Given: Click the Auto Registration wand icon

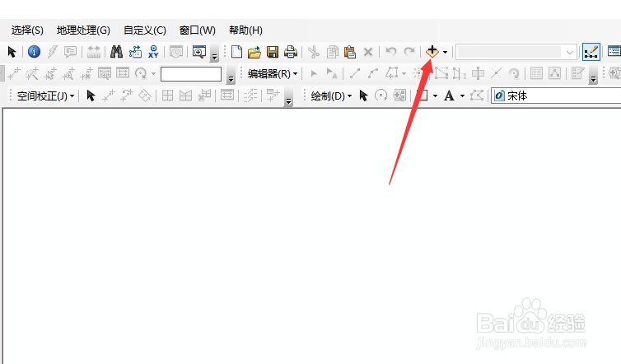Looking at the screenshot, I should [31, 73].
